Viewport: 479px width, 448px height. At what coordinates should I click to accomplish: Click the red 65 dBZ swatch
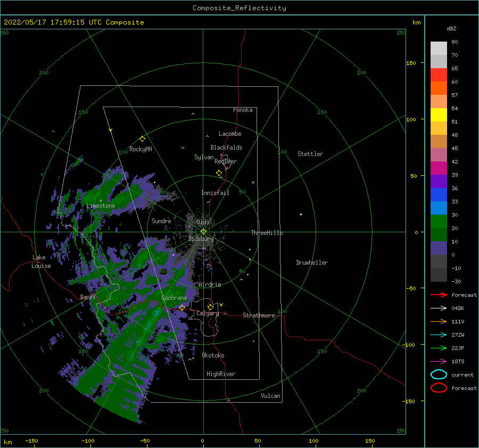[x=439, y=75]
